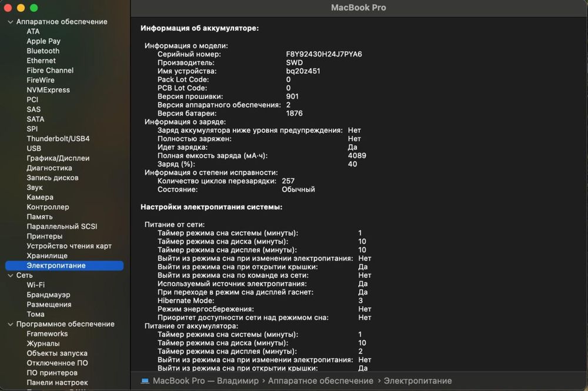This screenshot has width=588, height=391.
Task: Select Параллельный SCSI entry
Action: point(62,226)
